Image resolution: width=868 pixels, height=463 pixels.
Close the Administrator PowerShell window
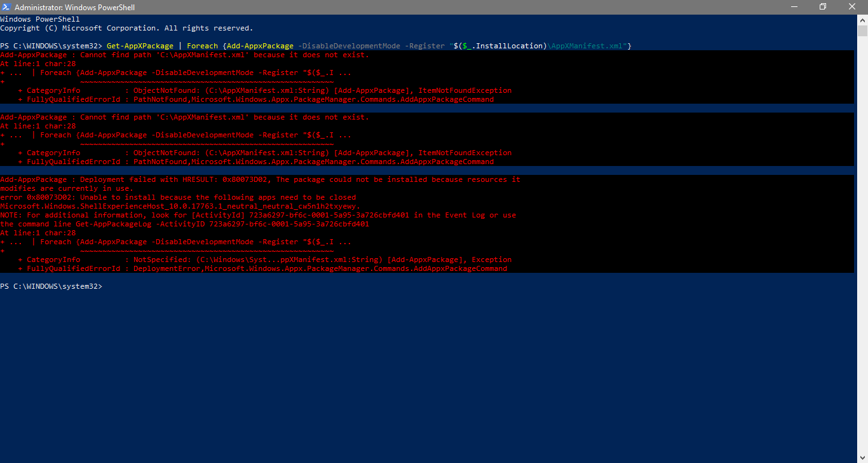pos(852,7)
